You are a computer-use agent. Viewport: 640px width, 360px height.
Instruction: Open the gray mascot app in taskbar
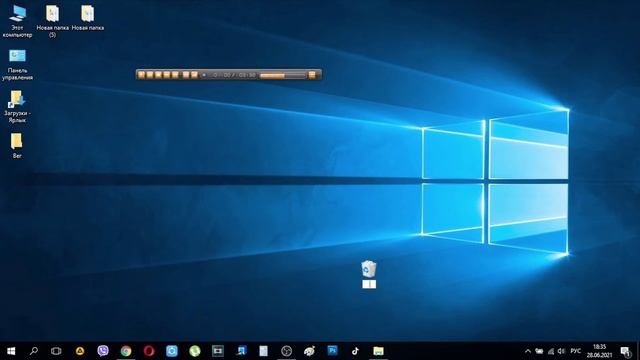pos(309,351)
